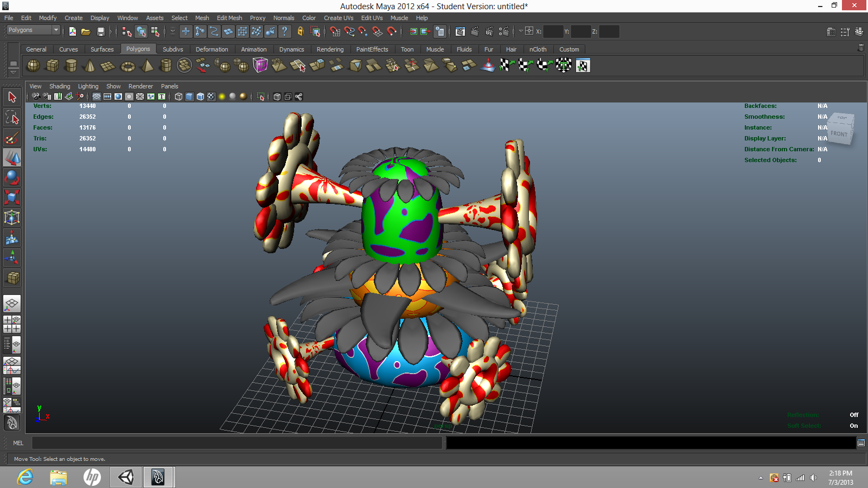The height and width of the screenshot is (488, 868).
Task: Open the Normals menu
Action: point(284,18)
